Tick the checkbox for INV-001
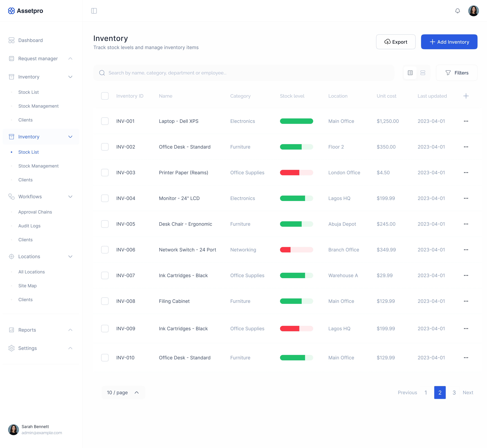487x448 pixels. click(105, 121)
